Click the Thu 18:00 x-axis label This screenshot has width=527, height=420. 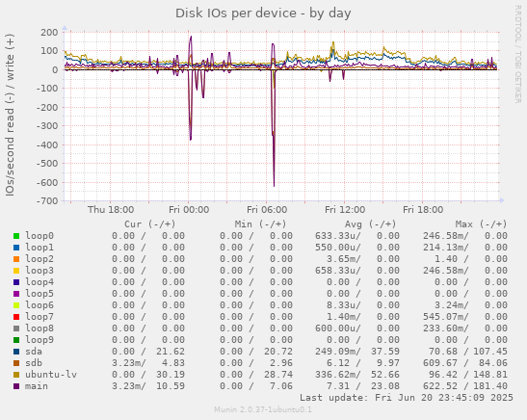click(111, 210)
